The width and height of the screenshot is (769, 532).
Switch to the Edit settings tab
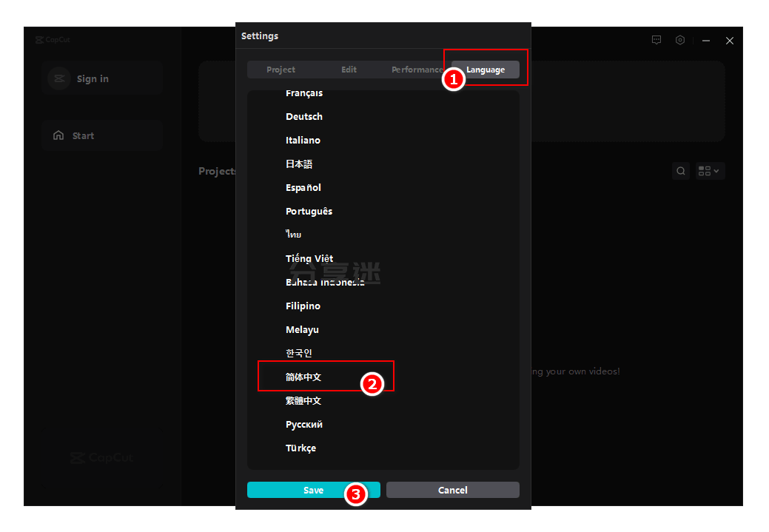(349, 69)
